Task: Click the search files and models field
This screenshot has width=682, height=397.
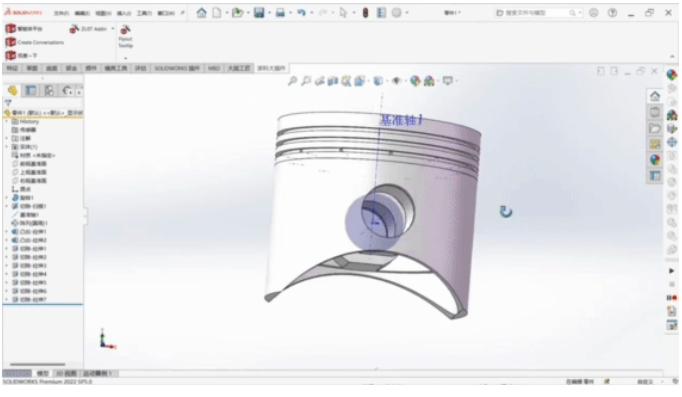Action: (537, 13)
